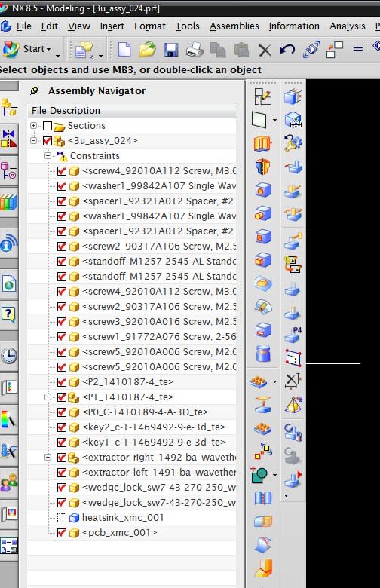Open a file with the folder icon
Image resolution: width=380 pixels, height=588 pixels.
(148, 50)
